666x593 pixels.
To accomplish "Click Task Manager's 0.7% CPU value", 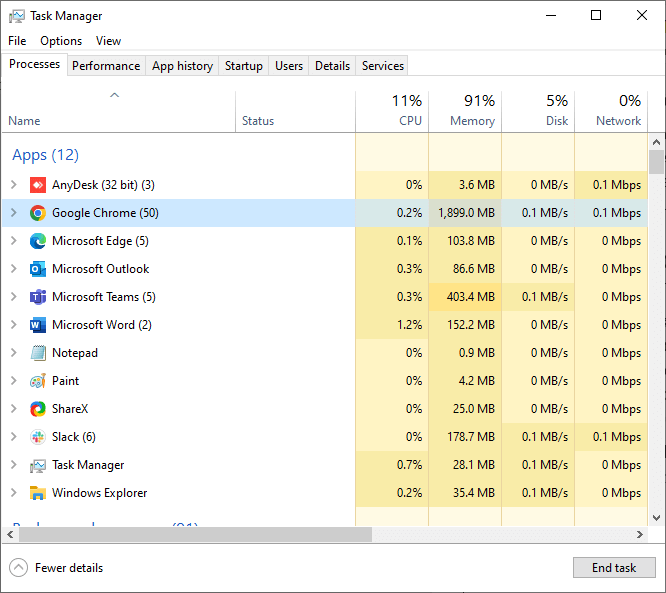I will [409, 465].
